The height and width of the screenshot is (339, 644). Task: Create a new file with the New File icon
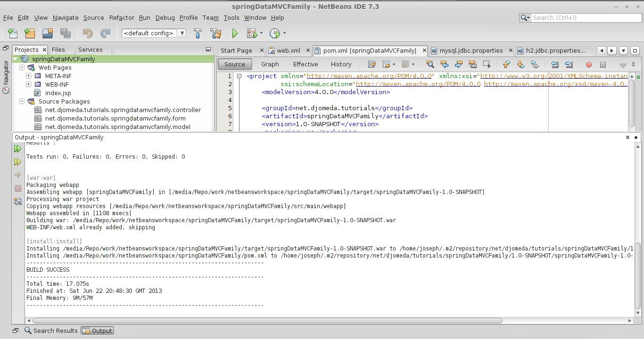click(12, 33)
